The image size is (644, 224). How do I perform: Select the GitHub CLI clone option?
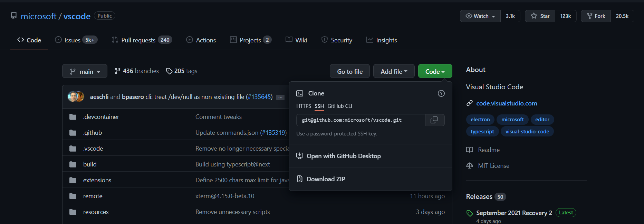340,106
